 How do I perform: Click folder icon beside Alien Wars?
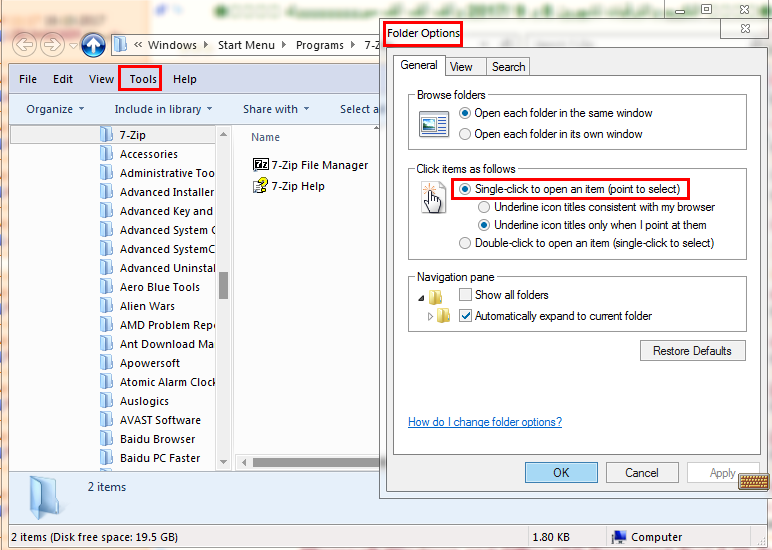(x=106, y=306)
